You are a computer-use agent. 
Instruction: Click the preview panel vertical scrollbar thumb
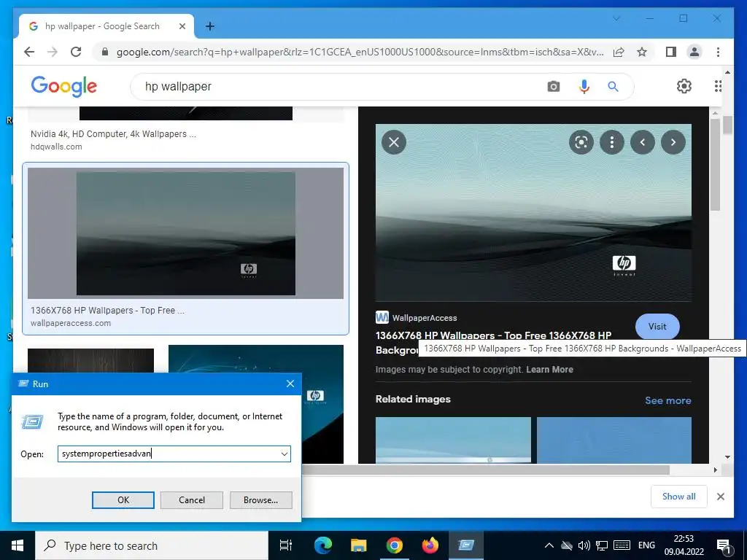pos(715,164)
